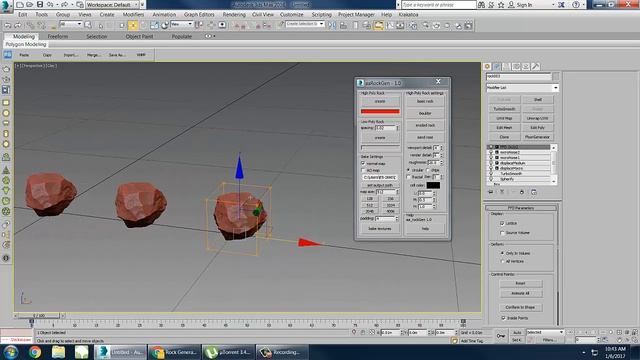Toggle the Source Volume checkbox

pyautogui.click(x=502, y=233)
